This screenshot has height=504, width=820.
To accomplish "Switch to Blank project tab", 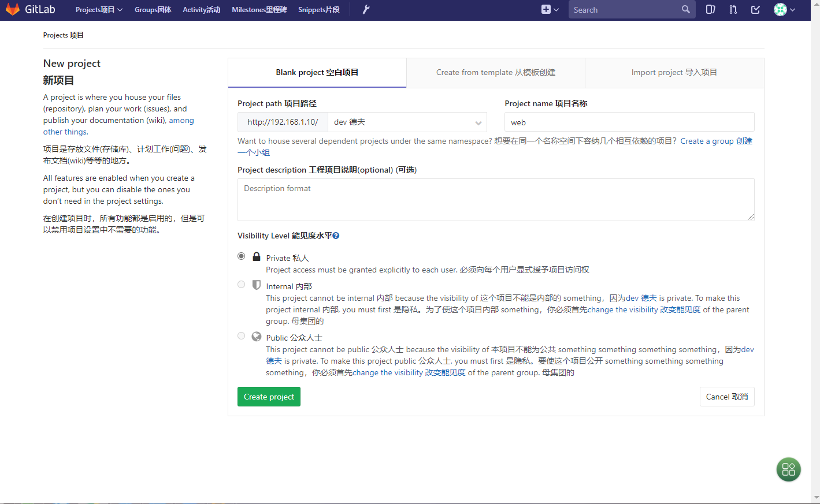I will point(317,73).
